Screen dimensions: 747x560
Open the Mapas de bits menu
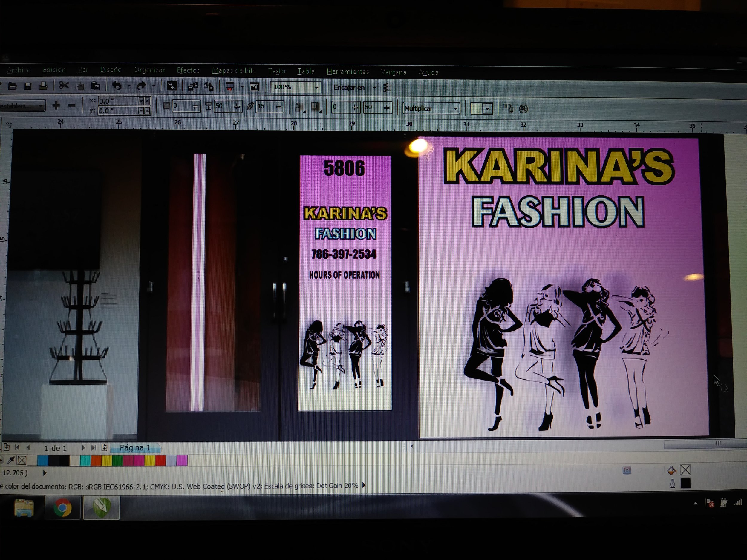(234, 70)
